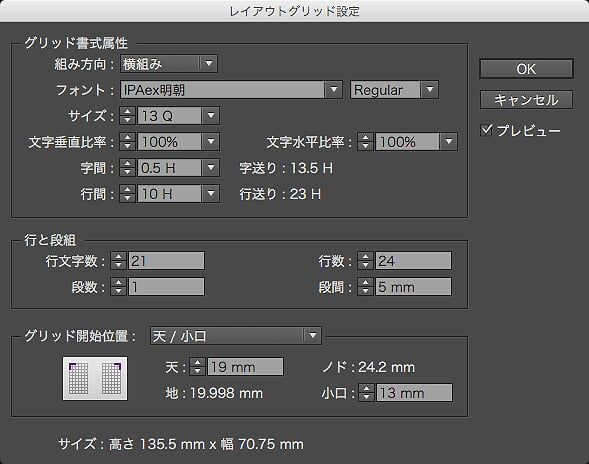Click into the 段間 5 mm field
The height and width of the screenshot is (464, 589).
click(x=413, y=287)
